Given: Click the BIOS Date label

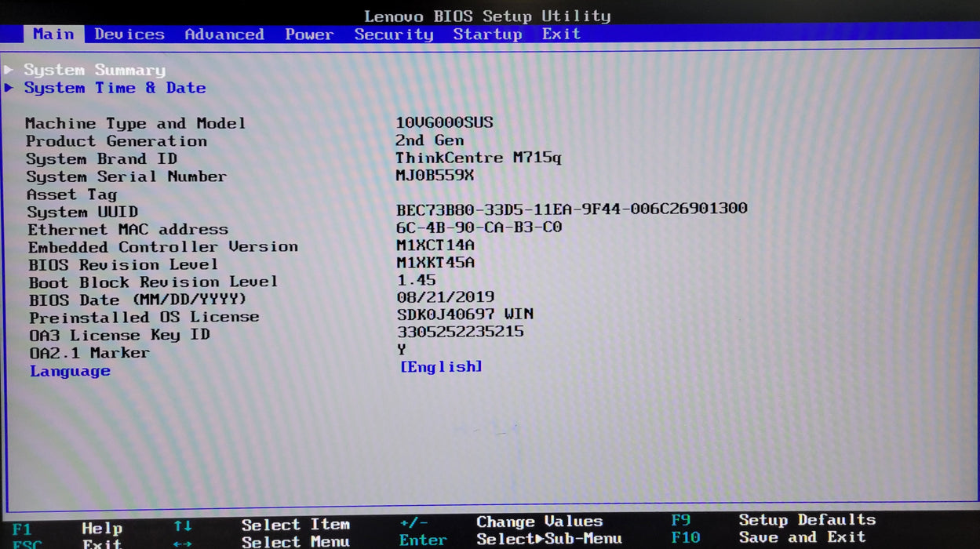Looking at the screenshot, I should pyautogui.click(x=138, y=300).
